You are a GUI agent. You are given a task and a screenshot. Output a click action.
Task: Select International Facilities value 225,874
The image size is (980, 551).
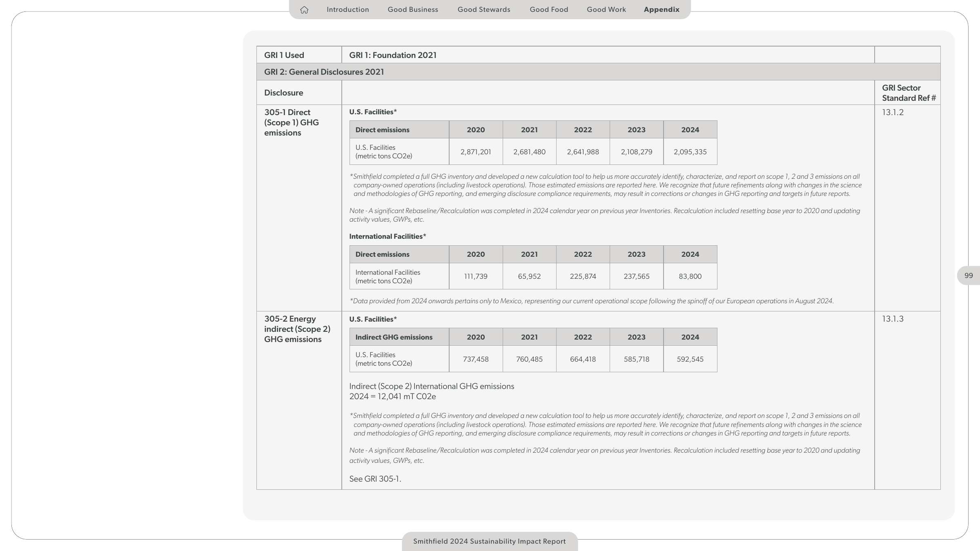[x=583, y=276]
